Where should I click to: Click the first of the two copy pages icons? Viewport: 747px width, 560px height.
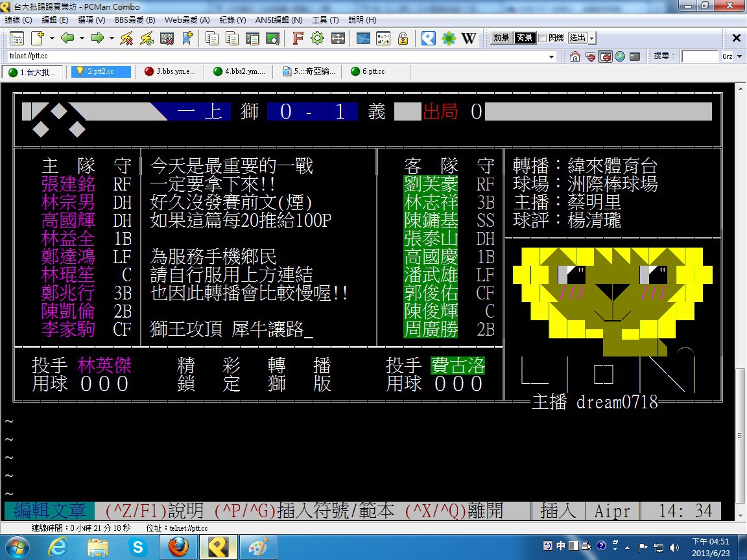point(212,38)
